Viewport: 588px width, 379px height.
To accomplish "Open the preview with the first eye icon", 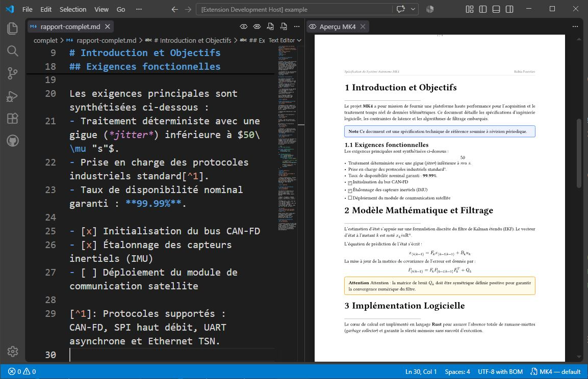I will point(243,26).
